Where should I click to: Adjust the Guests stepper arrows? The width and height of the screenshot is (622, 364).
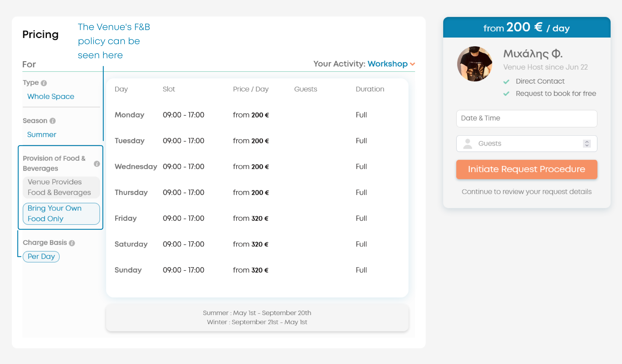click(x=587, y=144)
